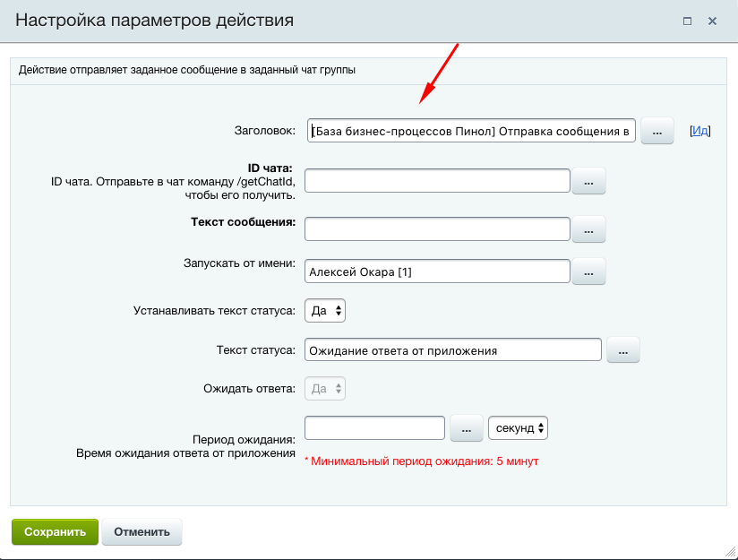Click ellipsis button beside ID чата field
Image resolution: width=738 pixels, height=560 pixels.
(588, 181)
